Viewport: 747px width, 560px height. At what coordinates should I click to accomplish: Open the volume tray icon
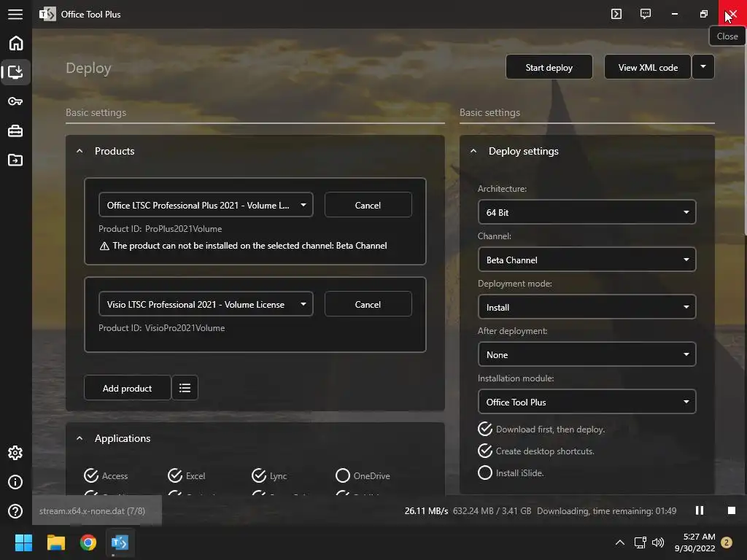coord(658,542)
